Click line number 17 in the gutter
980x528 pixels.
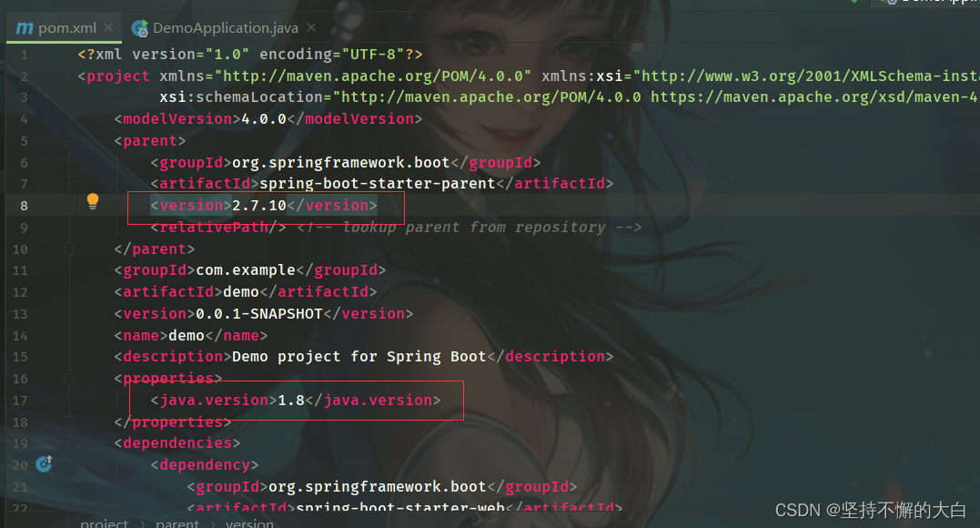pyautogui.click(x=20, y=401)
